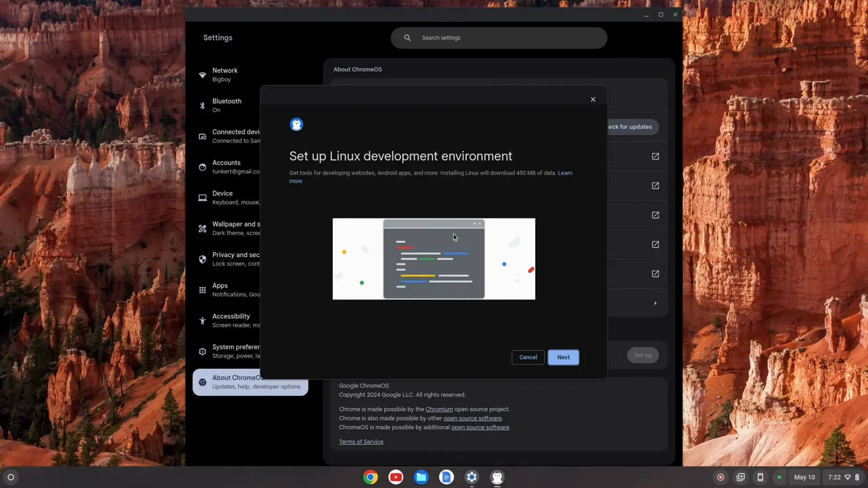Click the Accessibility figure icon

(203, 321)
